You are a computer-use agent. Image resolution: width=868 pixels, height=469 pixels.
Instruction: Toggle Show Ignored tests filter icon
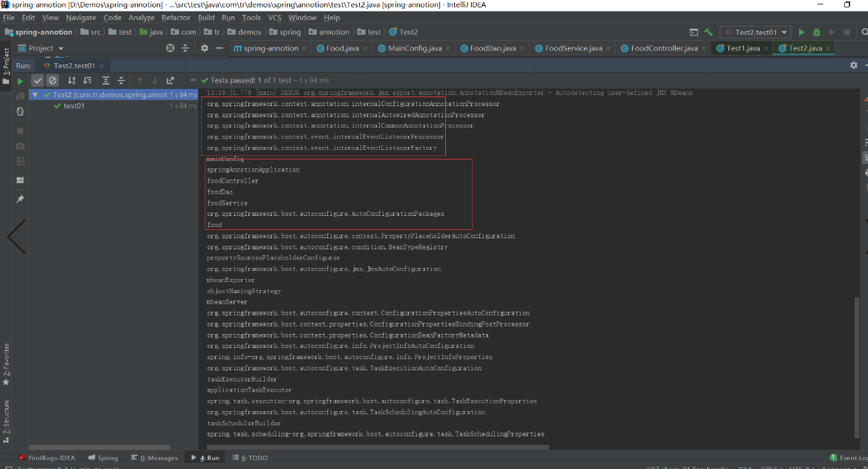(53, 80)
